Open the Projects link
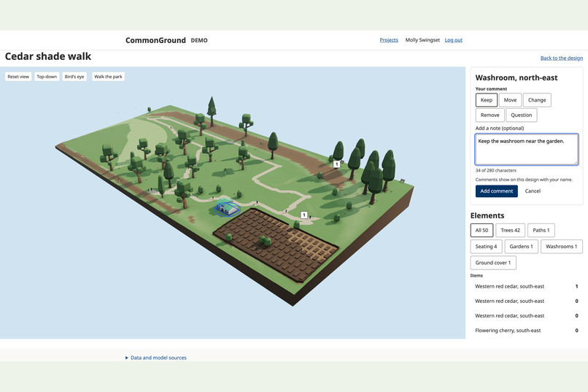588x392 pixels. pos(389,39)
